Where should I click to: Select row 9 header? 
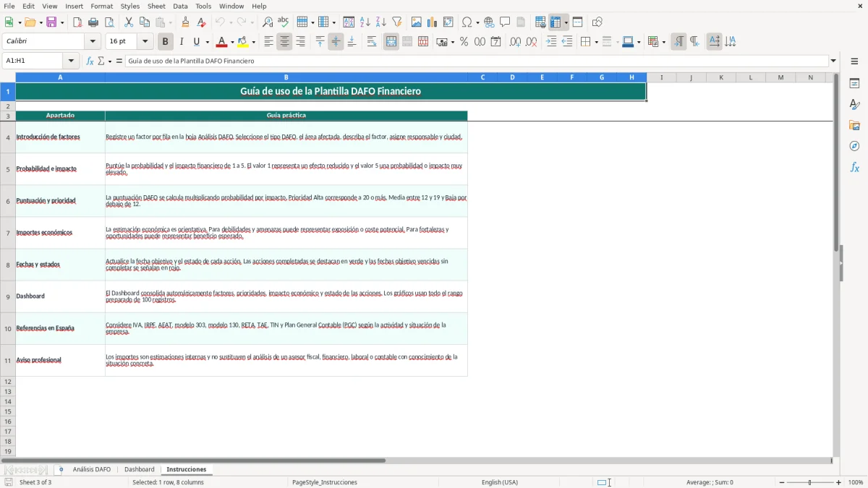[8, 296]
